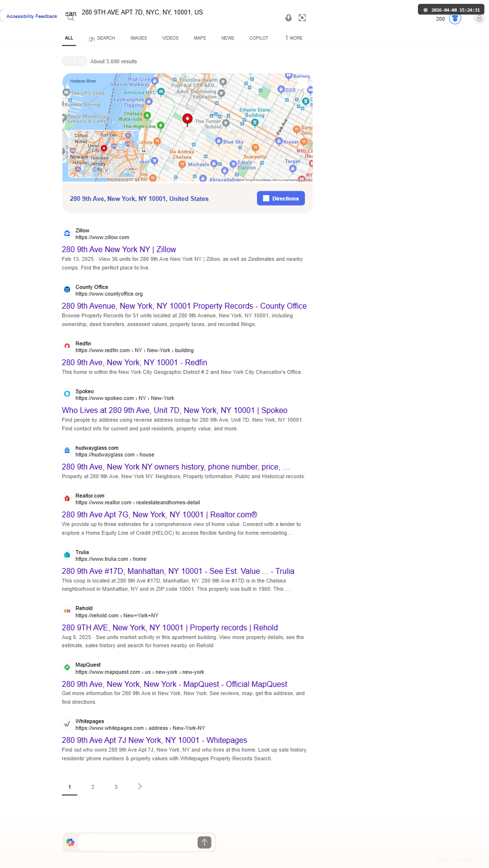Viewport: 489px width, 868px height.
Task: Switch to the VIDEOS tab
Action: pos(170,38)
